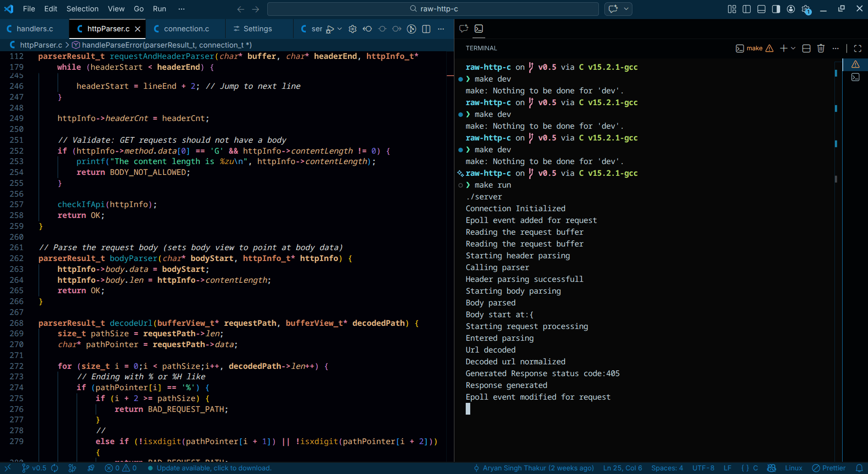This screenshot has height=474, width=868.
Task: Click the update available notification
Action: (x=214, y=468)
